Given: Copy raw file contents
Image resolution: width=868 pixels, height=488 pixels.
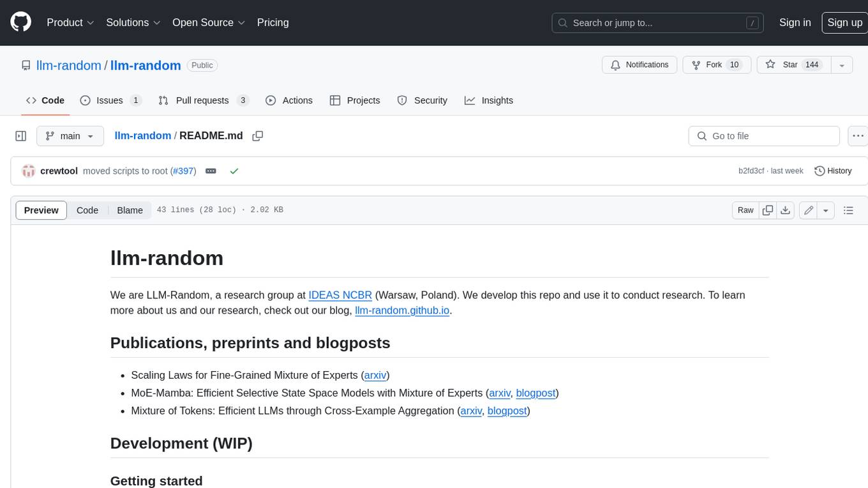Looking at the screenshot, I should tap(768, 210).
